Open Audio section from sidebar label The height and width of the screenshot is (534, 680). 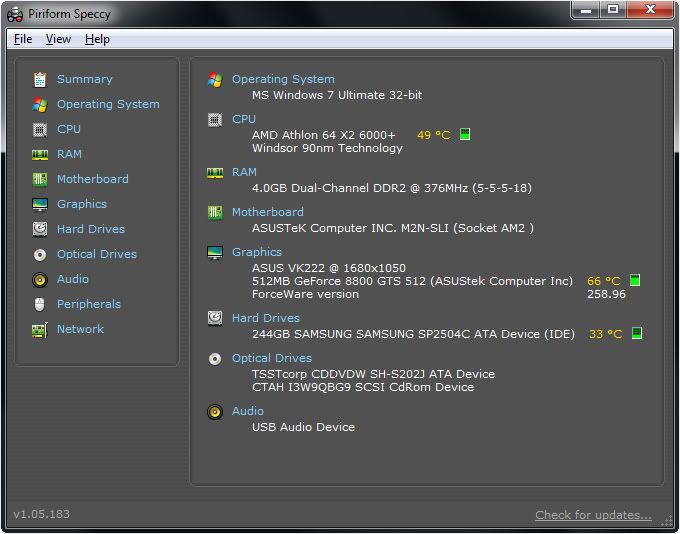pyautogui.click(x=73, y=279)
